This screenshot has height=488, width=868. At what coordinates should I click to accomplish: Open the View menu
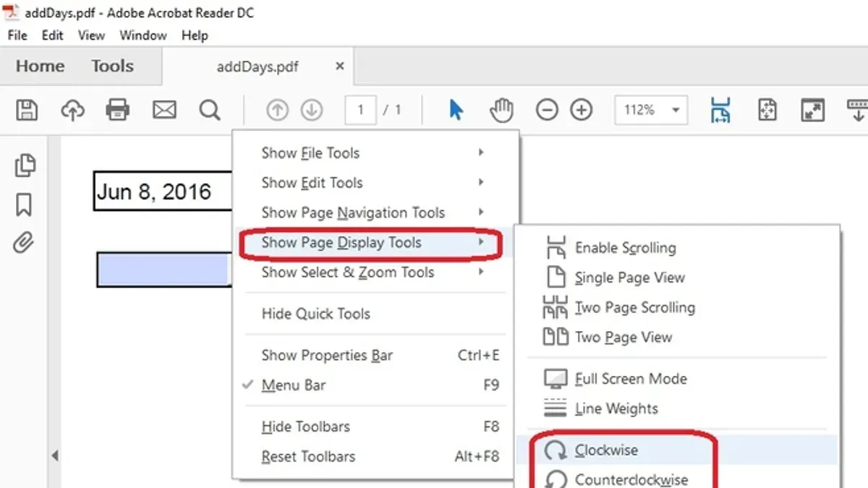(x=92, y=35)
